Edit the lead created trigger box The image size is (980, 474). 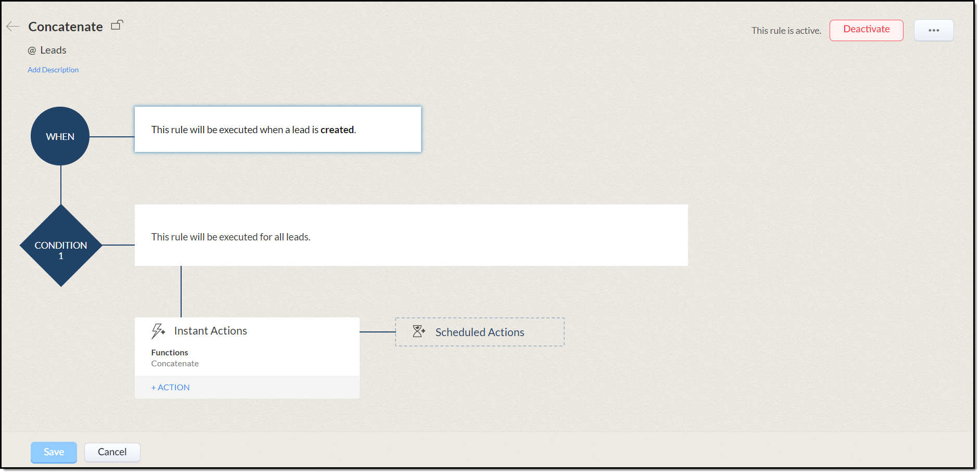click(x=277, y=130)
